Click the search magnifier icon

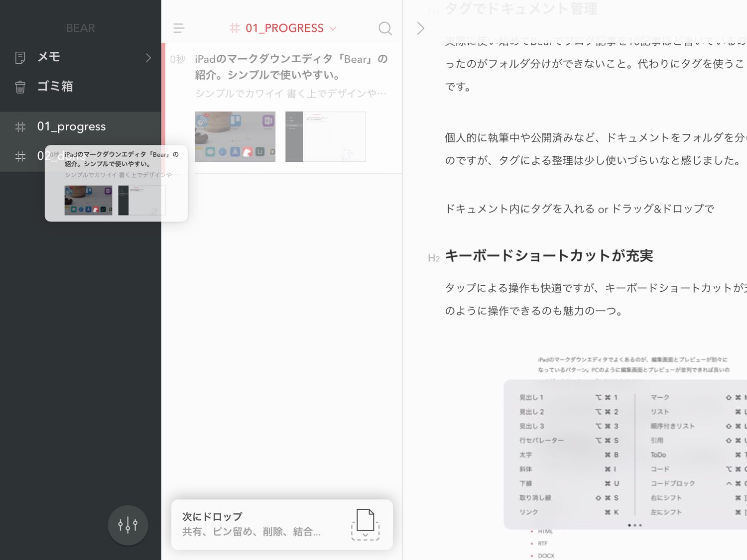[x=385, y=28]
